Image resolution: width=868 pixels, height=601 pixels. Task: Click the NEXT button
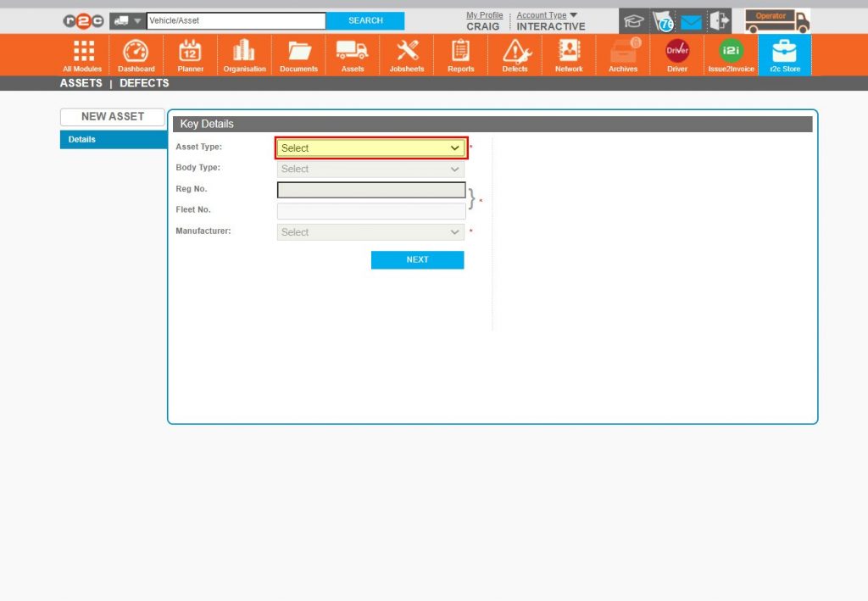tap(417, 259)
